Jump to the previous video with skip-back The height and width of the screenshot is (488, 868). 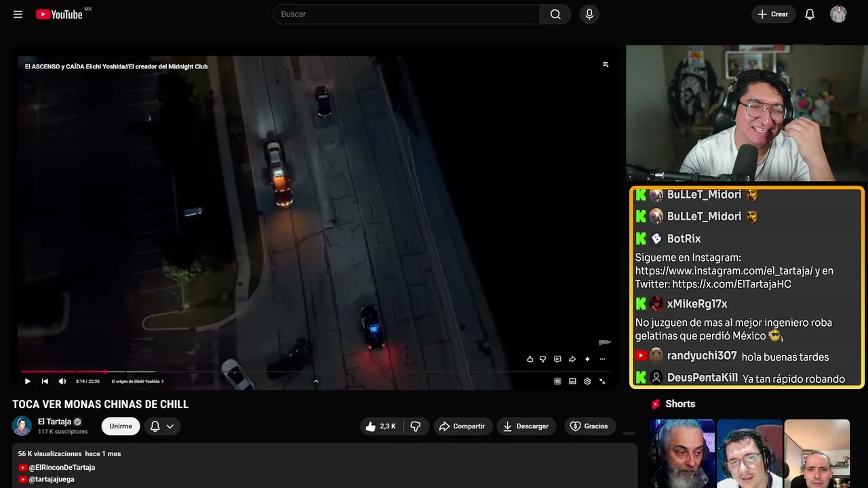click(x=45, y=381)
